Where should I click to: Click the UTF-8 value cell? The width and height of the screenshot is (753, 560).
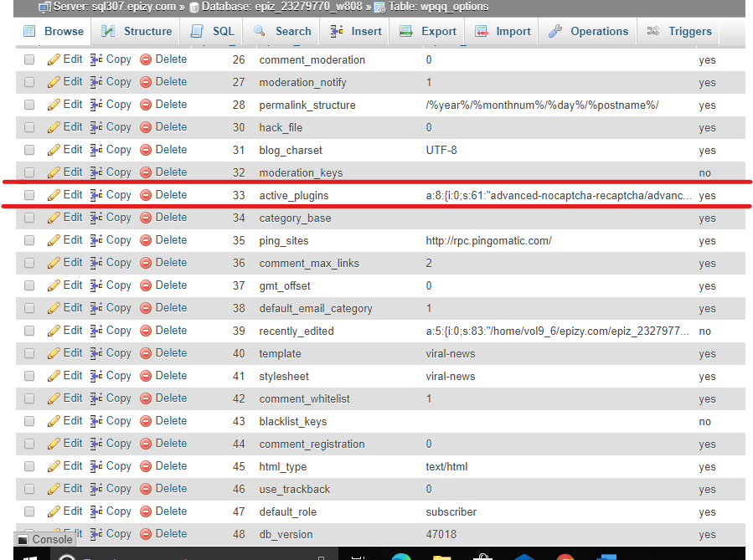coord(441,150)
